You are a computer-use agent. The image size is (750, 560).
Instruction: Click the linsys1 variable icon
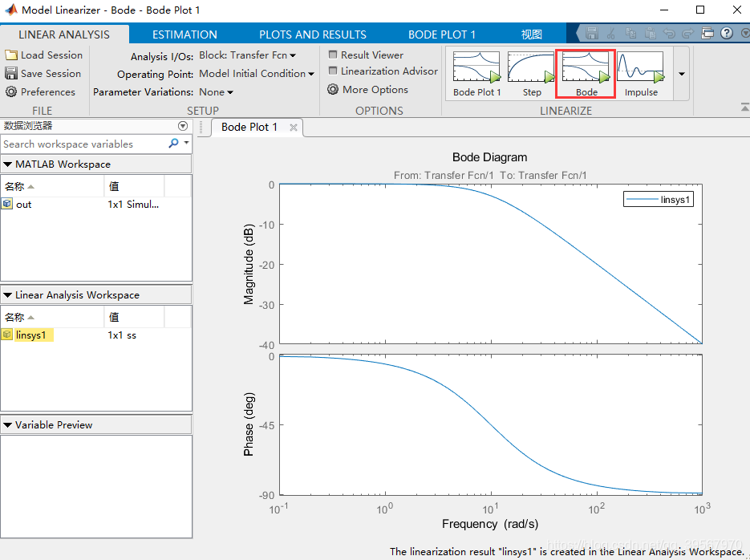point(7,335)
